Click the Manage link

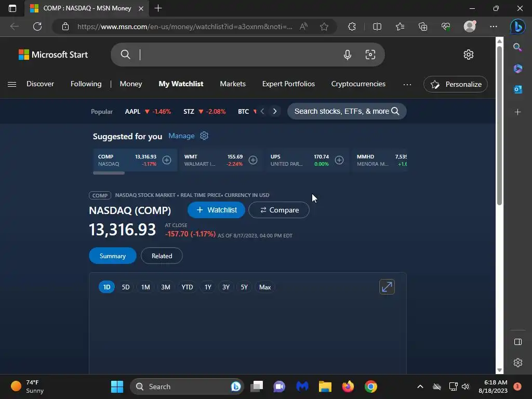coord(181,136)
